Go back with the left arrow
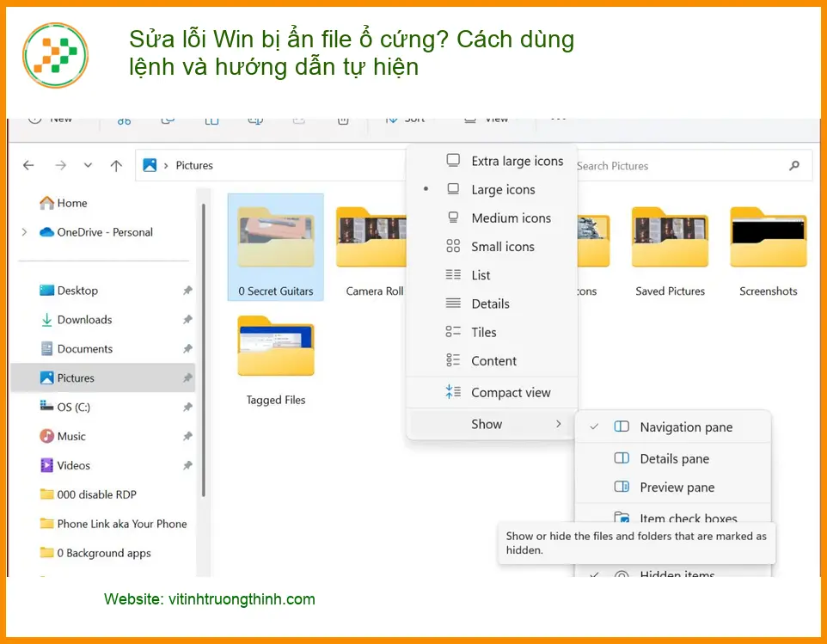 (x=28, y=166)
